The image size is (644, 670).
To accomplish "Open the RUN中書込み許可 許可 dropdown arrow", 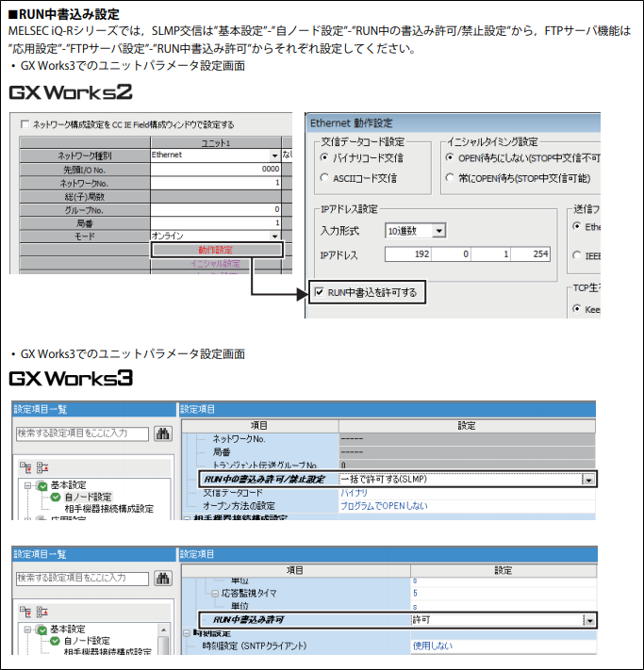I will [588, 620].
